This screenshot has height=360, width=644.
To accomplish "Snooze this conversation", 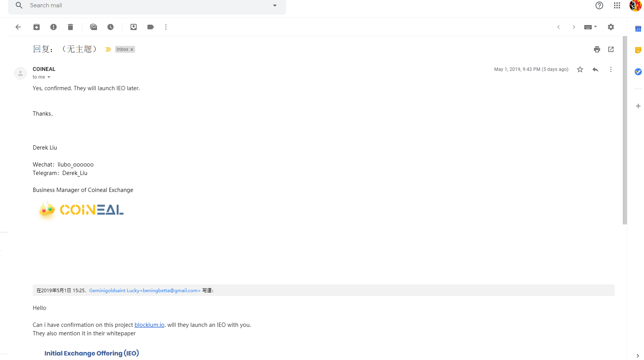I will coord(110,27).
